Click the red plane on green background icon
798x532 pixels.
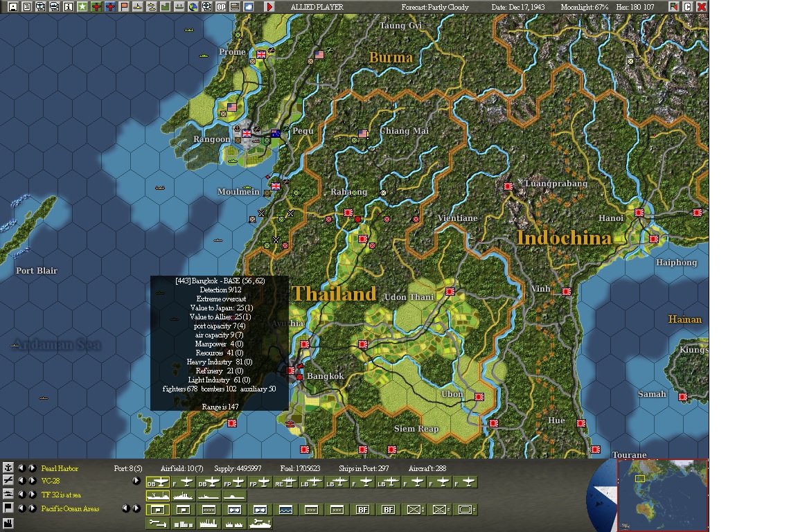pyautogui.click(x=96, y=7)
